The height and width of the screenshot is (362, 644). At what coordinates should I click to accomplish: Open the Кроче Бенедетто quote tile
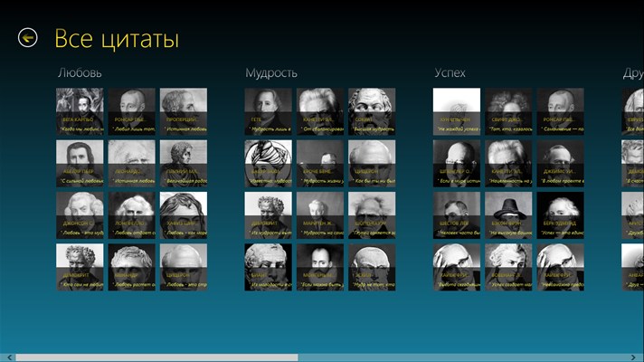[x=320, y=164]
